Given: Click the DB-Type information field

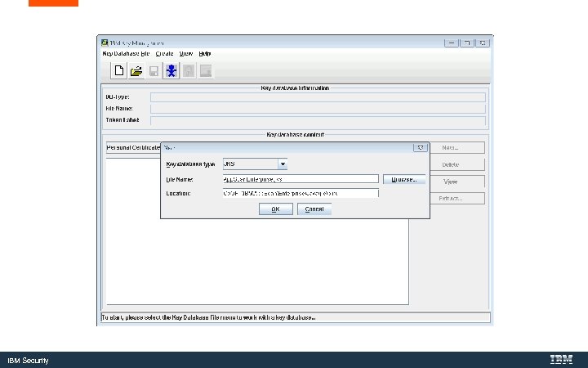Looking at the screenshot, I should pyautogui.click(x=318, y=97).
